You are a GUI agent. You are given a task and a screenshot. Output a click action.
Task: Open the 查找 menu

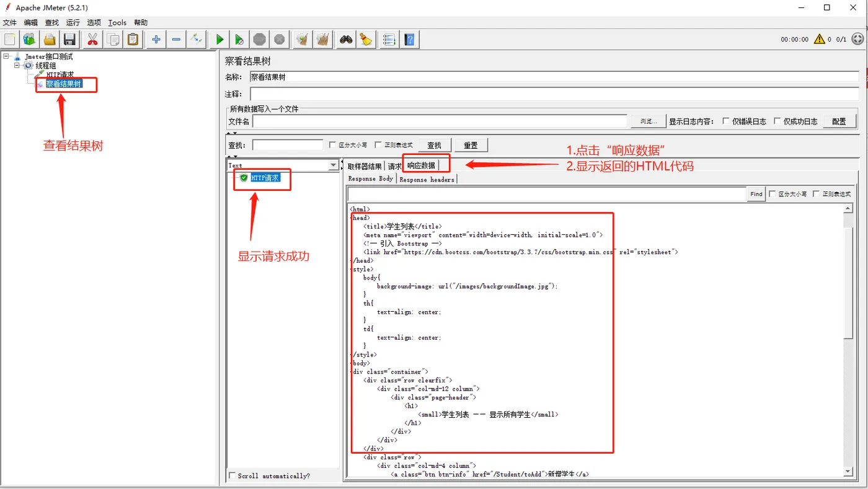[x=51, y=22]
